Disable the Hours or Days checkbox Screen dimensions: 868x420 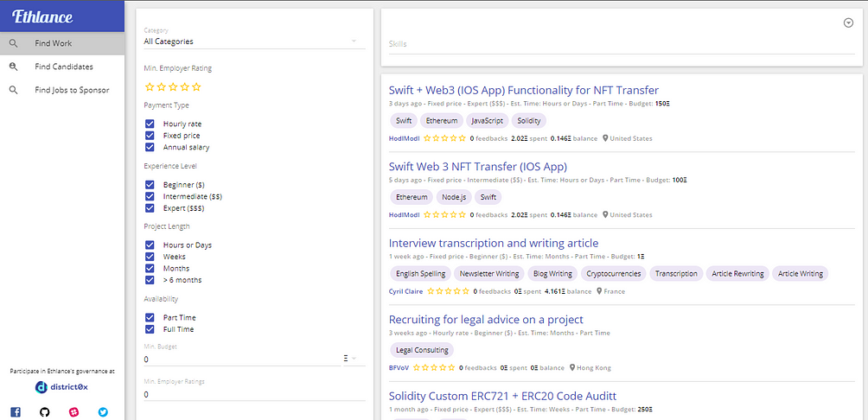[x=150, y=245]
